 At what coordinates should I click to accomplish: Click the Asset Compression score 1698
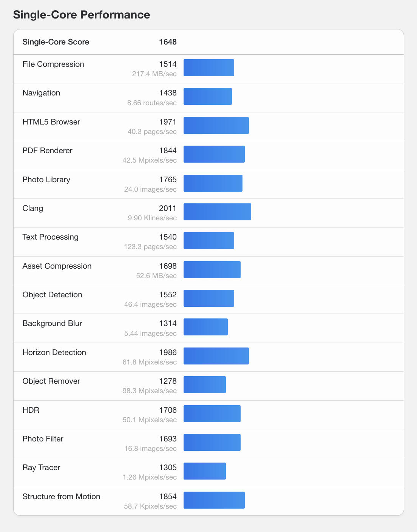(168, 266)
